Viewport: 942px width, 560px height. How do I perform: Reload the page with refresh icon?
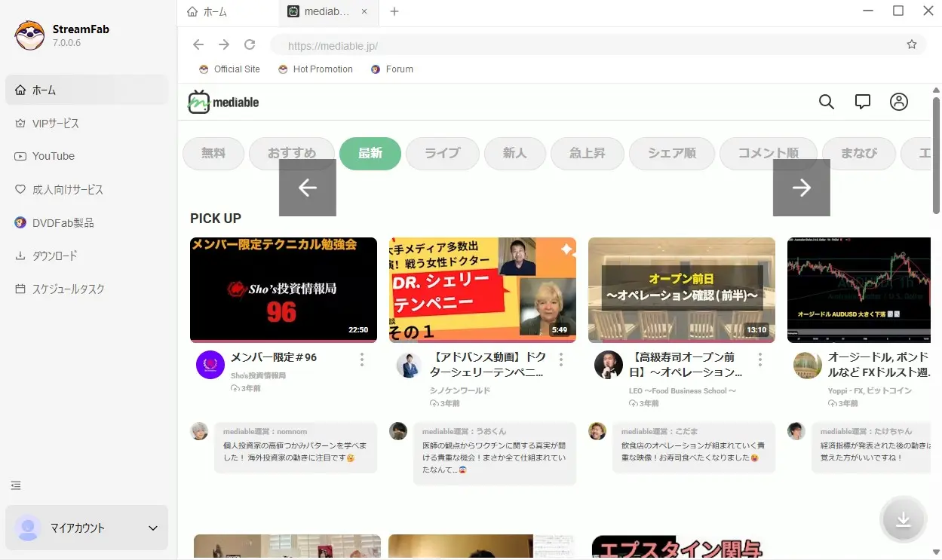point(250,44)
